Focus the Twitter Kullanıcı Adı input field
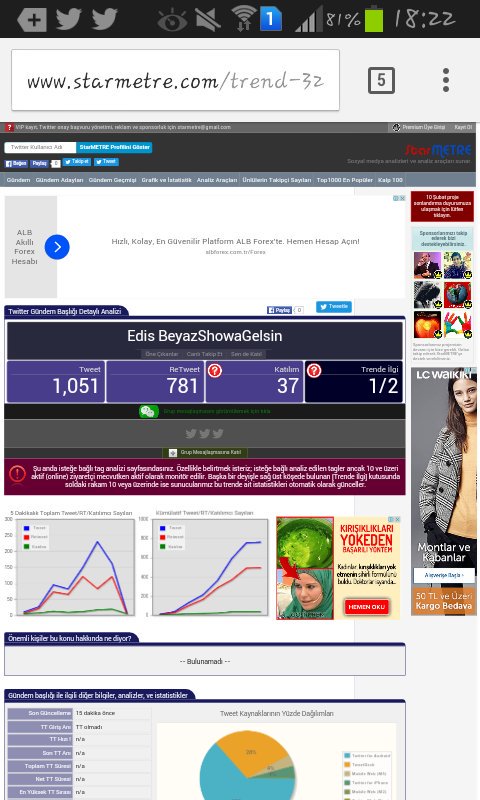Image resolution: width=480 pixels, height=800 pixels. [40, 147]
